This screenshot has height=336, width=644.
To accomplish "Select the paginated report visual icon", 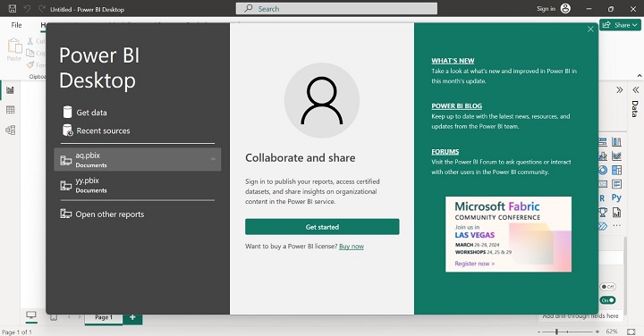I will [x=616, y=212].
